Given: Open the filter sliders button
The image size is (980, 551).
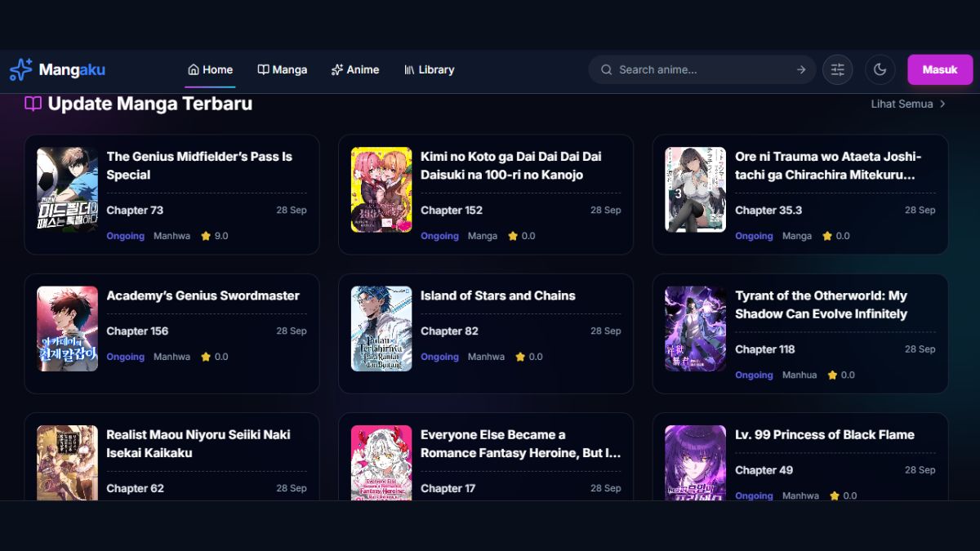Looking at the screenshot, I should coord(837,70).
